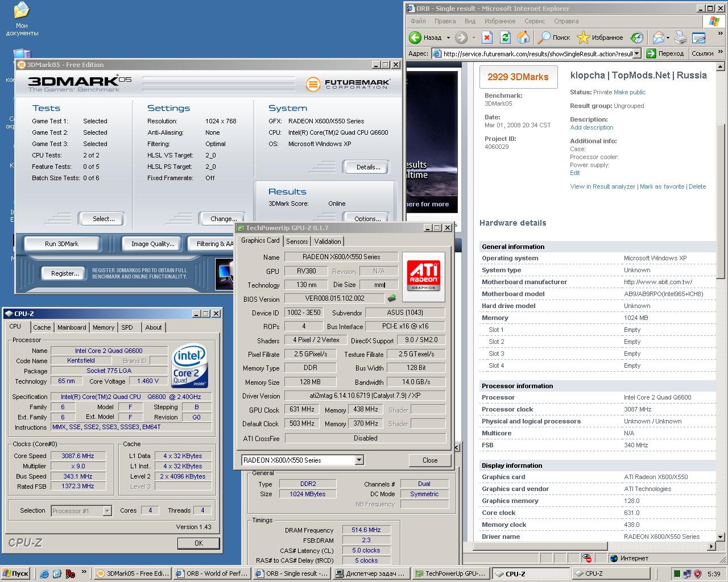Screen dimensions: 728x582
Task: Click the History clock icon in IE toolbar
Action: (x=636, y=38)
